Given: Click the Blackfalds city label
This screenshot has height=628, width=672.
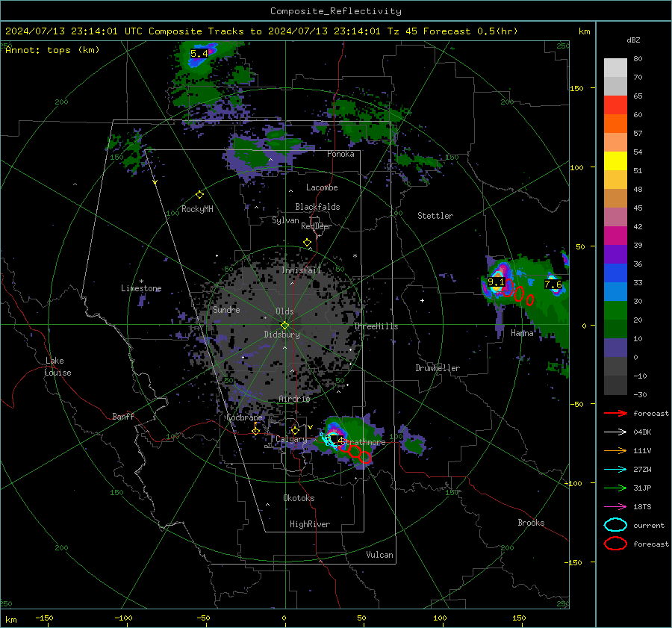Looking at the screenshot, I should point(317,207).
